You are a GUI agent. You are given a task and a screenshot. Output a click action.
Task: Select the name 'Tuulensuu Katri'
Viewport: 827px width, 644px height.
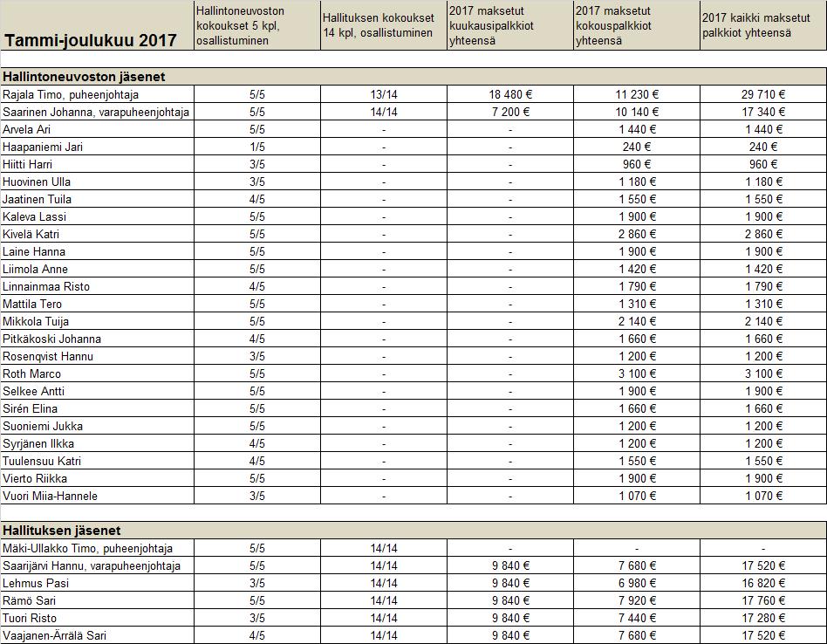pyautogui.click(x=42, y=461)
